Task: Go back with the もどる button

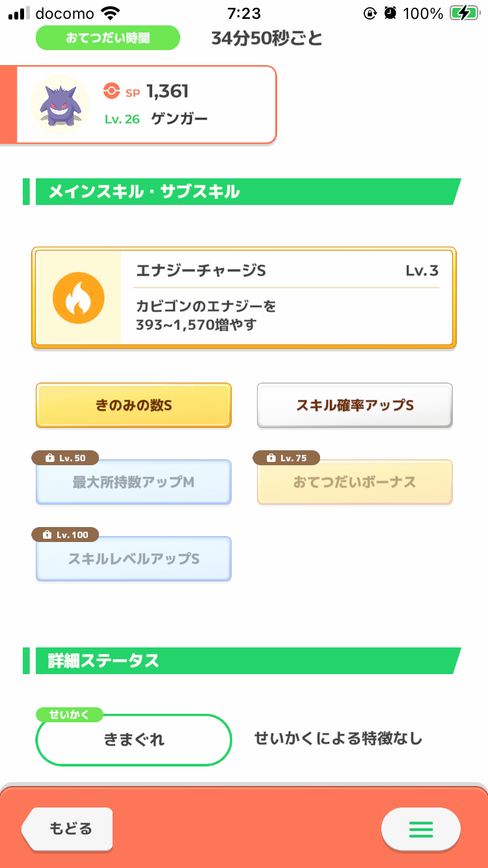Action: pyautogui.click(x=68, y=829)
